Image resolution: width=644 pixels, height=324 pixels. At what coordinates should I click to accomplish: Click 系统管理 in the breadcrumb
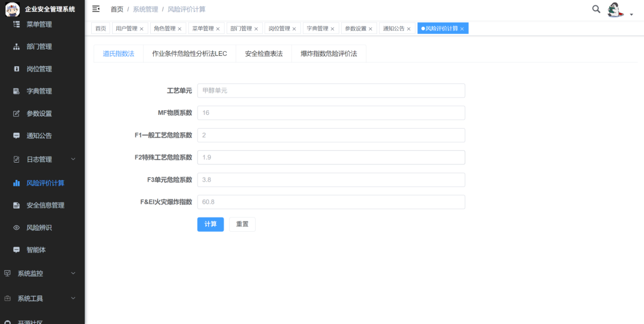coord(145,9)
